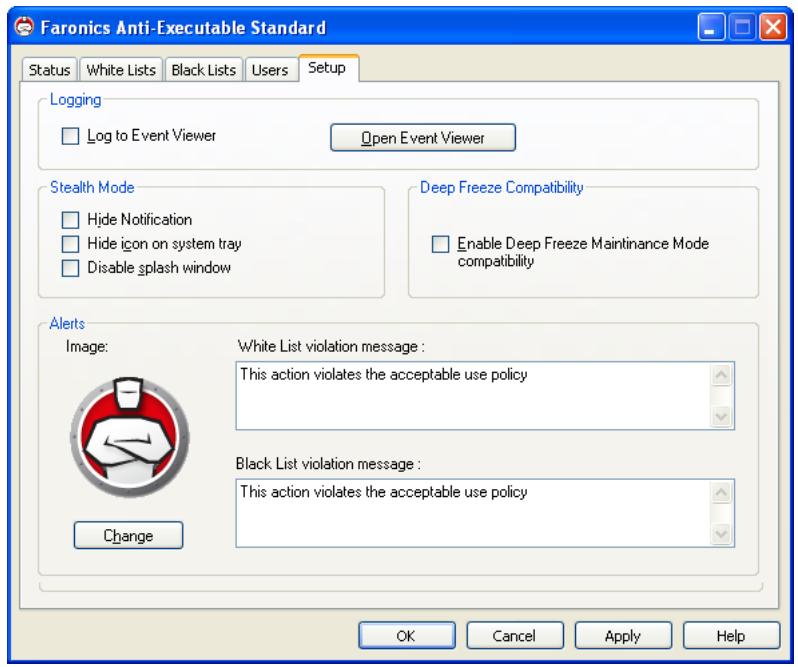Switch to the Status tab
Image resolution: width=798 pixels, height=667 pixels.
pos(49,70)
